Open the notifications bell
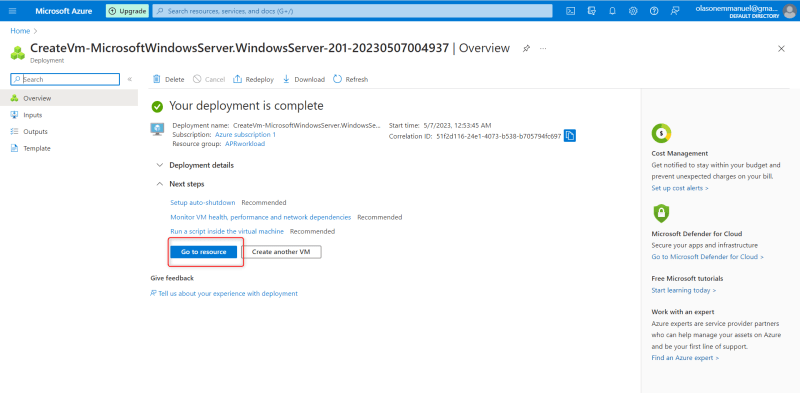 tap(612, 11)
